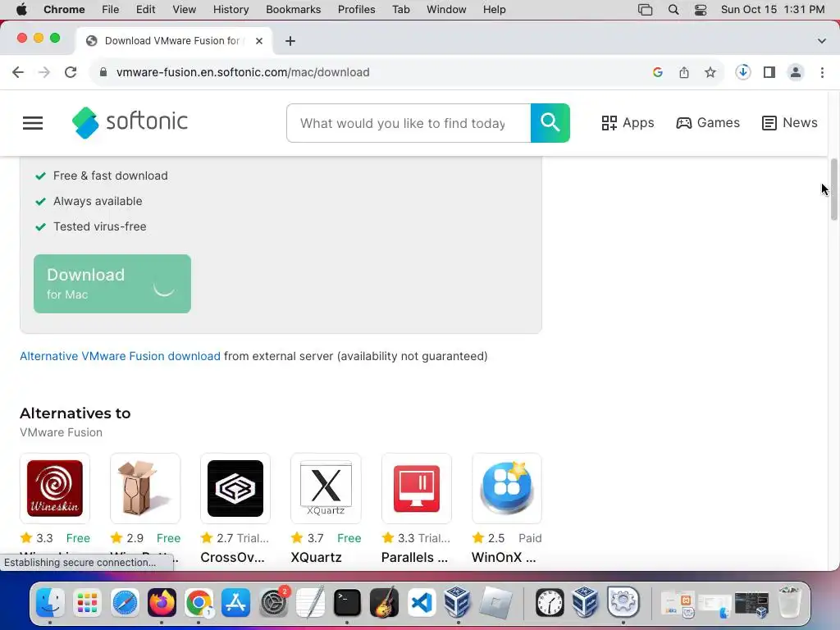The width and height of the screenshot is (840, 630).
Task: Open the Apple menu
Action: click(21, 10)
